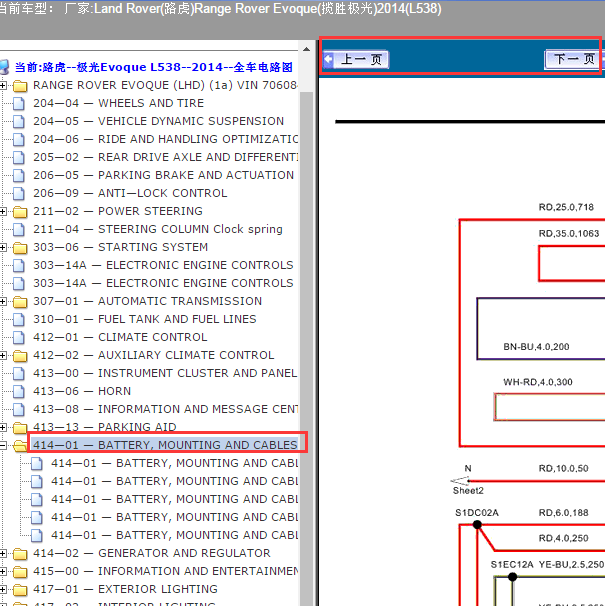Go to previous page with 上一页 button
Screen dimensions: 605x606
[x=356, y=60]
